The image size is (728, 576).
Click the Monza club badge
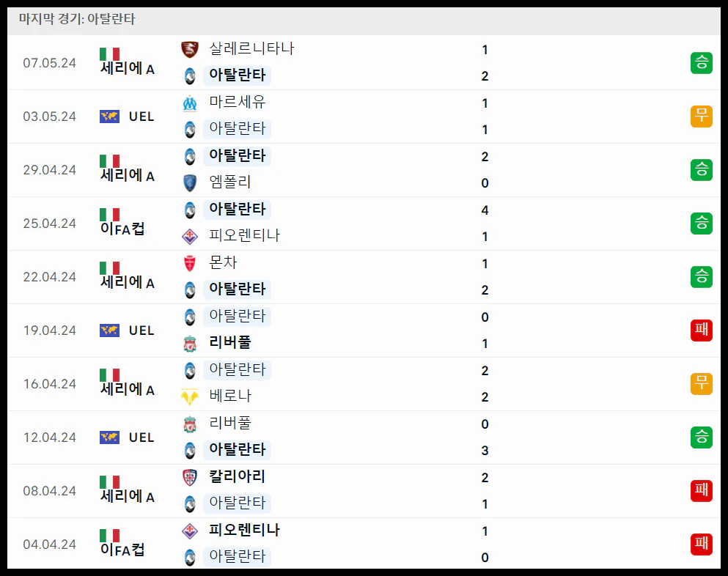click(x=189, y=263)
